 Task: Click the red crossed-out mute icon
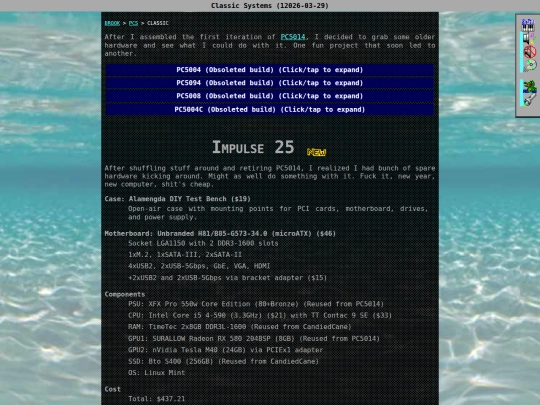pyautogui.click(x=530, y=52)
